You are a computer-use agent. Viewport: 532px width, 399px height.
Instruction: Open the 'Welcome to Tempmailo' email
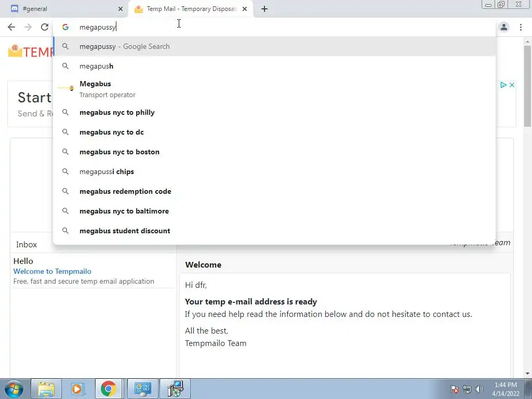pos(52,271)
